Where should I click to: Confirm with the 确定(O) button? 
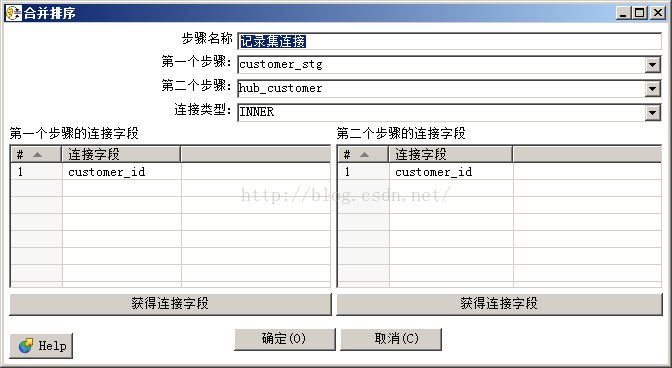pyautogui.click(x=285, y=339)
